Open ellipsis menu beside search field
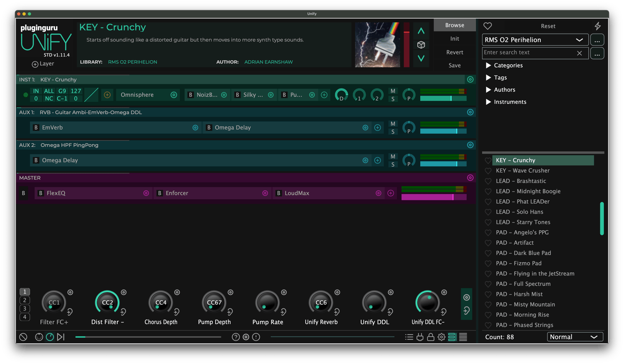This screenshot has width=624, height=364. click(597, 54)
